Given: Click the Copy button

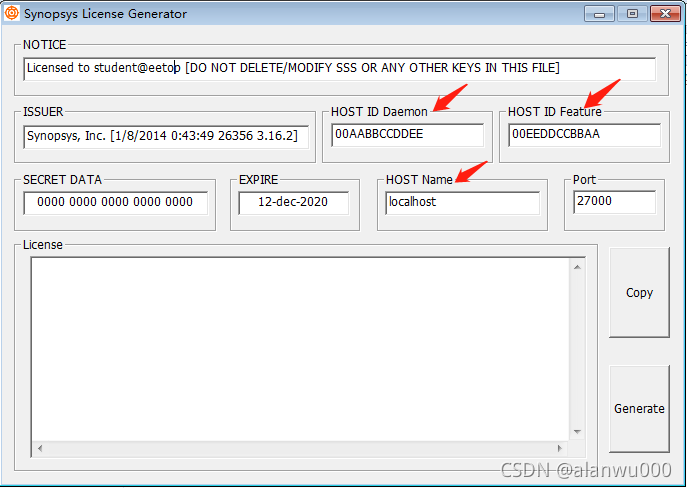Looking at the screenshot, I should (639, 293).
